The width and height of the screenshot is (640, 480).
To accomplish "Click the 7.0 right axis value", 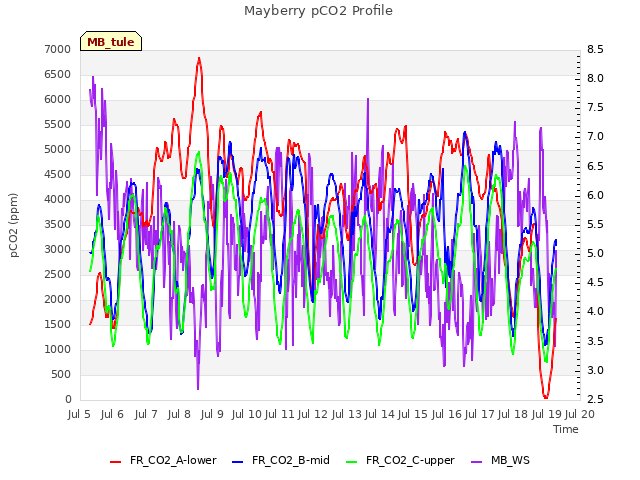I will click(595, 137).
